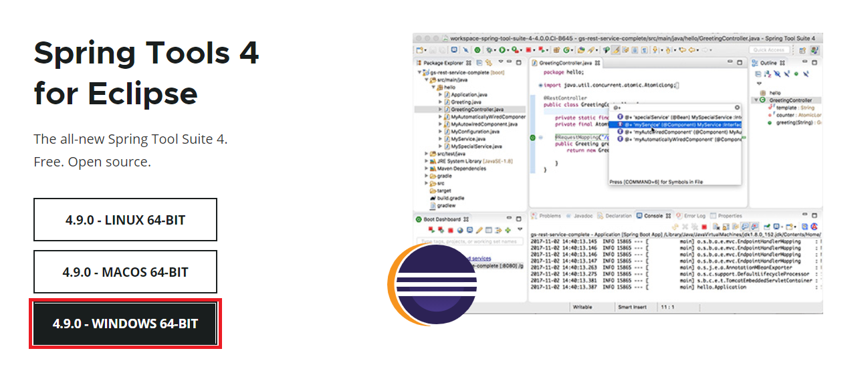
Task: Select the Boot Dashboard tab in the screenshot
Action: coord(443,219)
